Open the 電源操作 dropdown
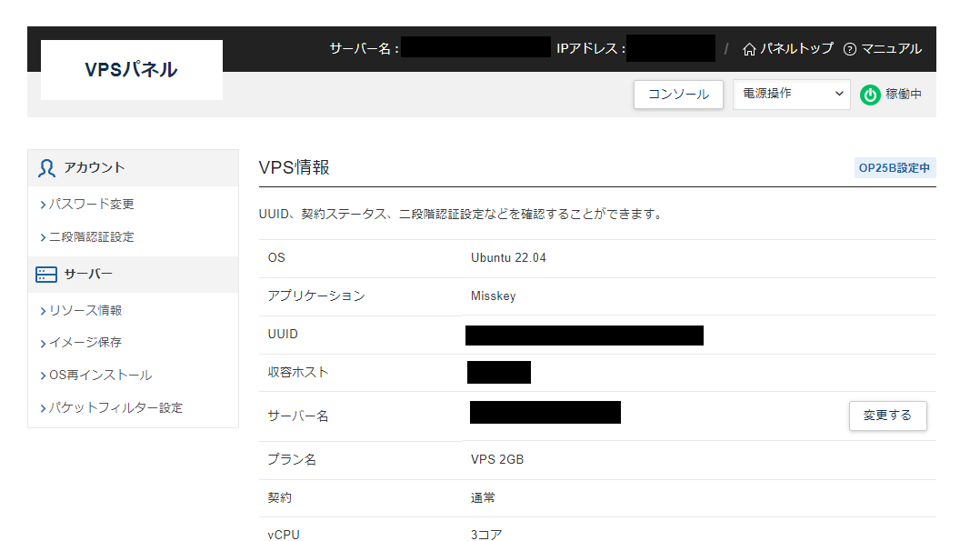Image resolution: width=980 pixels, height=541 pixels. [x=791, y=95]
